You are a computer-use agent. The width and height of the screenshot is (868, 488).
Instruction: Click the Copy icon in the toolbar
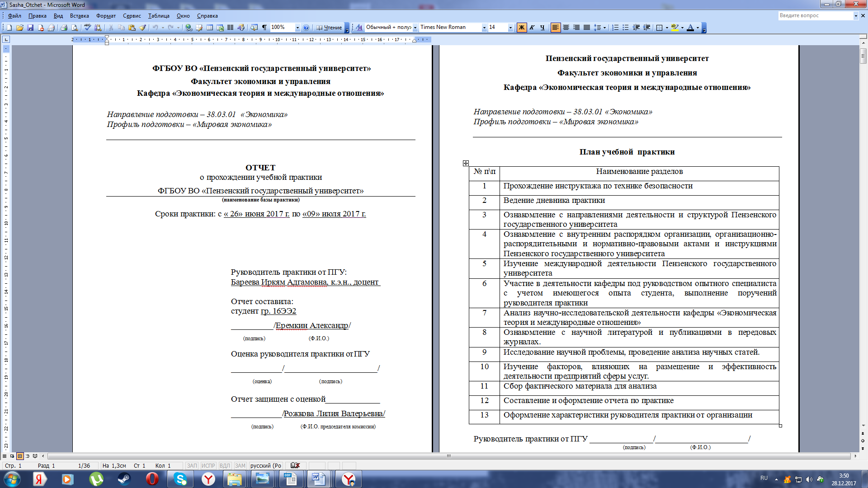[121, 28]
